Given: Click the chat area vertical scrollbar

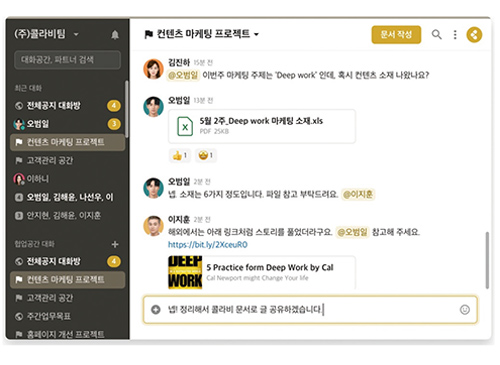Looking at the screenshot, I should coord(487,260).
